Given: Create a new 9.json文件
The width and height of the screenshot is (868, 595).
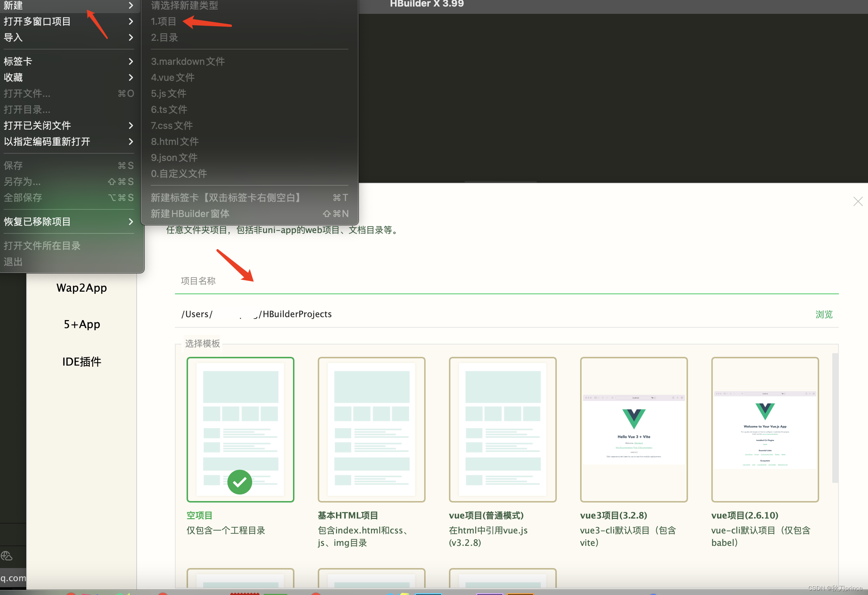Looking at the screenshot, I should [249, 158].
